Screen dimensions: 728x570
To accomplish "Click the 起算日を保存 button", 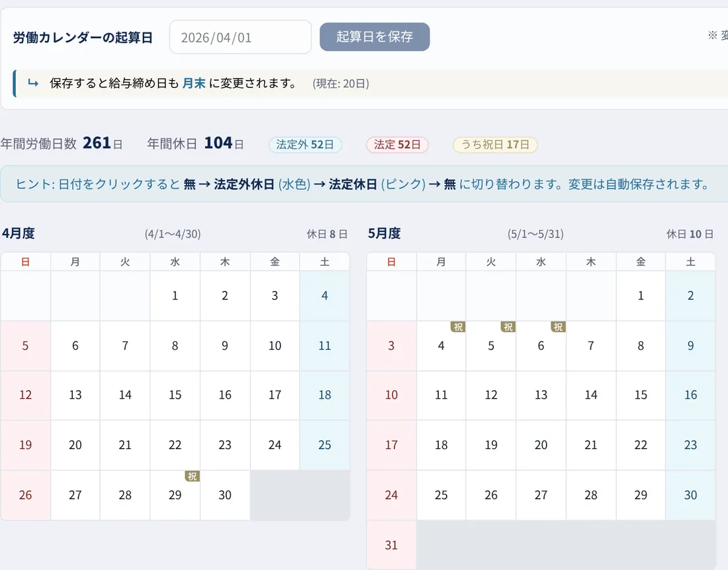I will (375, 36).
